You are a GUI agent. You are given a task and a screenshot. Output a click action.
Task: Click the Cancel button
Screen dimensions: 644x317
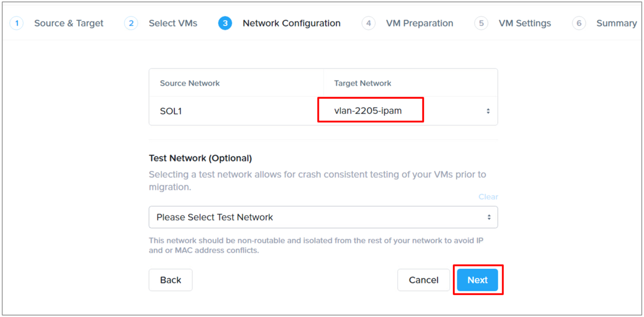pos(423,280)
